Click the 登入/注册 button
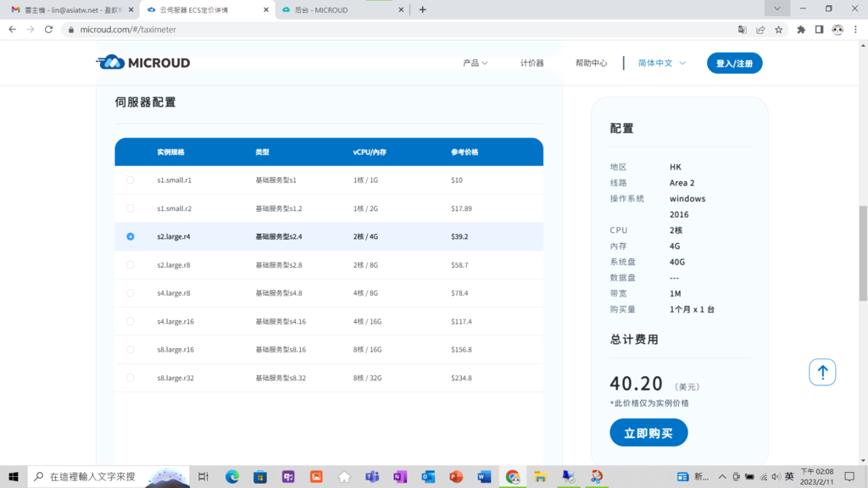The width and height of the screenshot is (868, 488). [734, 63]
